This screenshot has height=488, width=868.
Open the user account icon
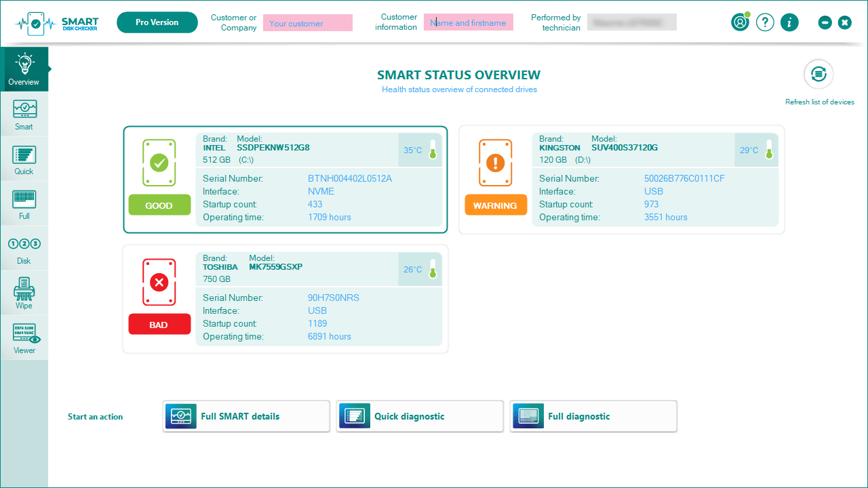(740, 22)
